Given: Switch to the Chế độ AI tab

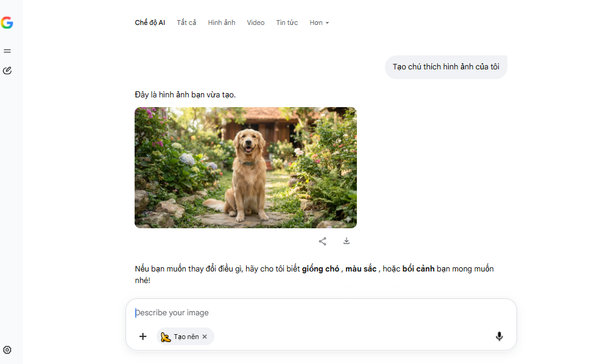Looking at the screenshot, I should click(x=150, y=23).
